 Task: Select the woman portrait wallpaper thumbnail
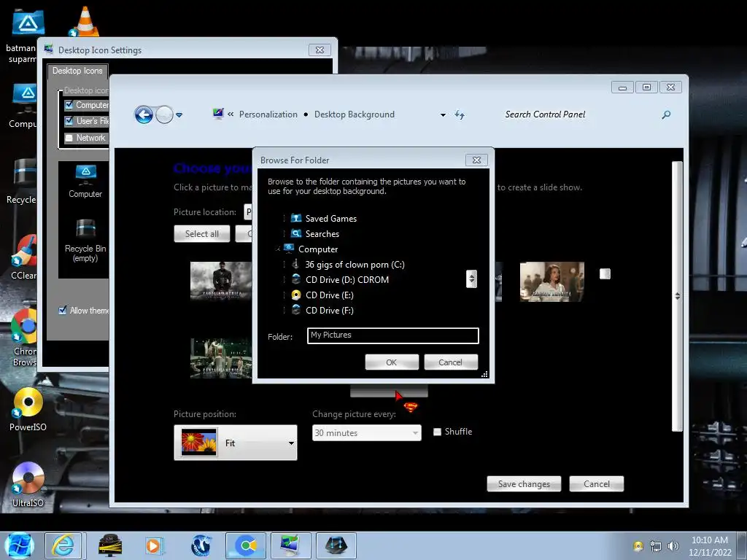[552, 281]
